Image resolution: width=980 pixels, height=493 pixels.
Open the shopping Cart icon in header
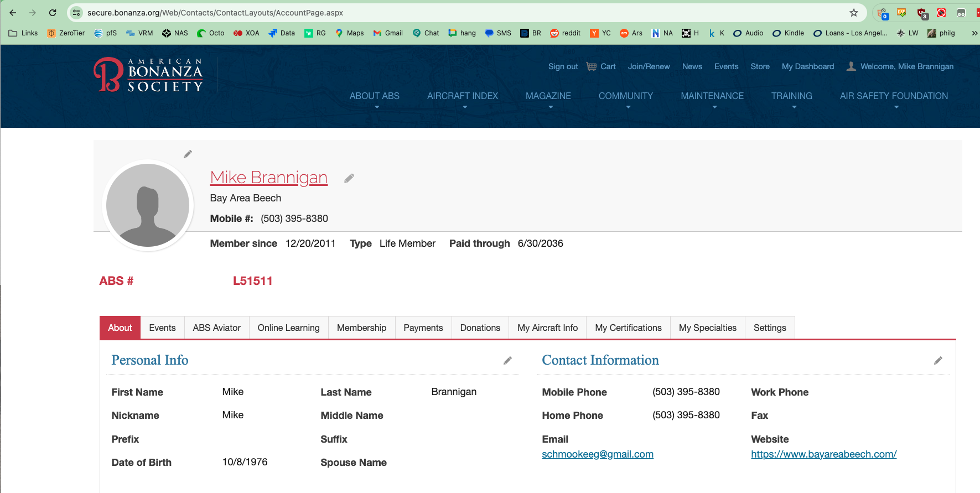[592, 66]
